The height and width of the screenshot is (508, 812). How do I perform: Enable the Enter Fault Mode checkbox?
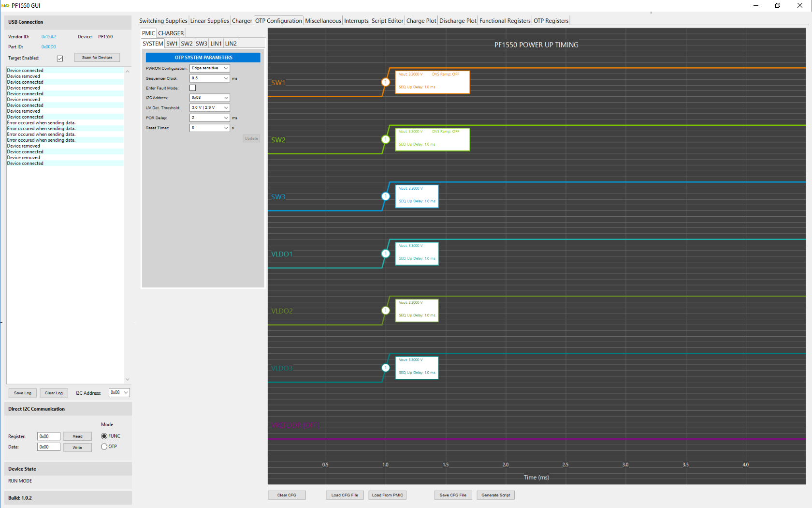[193, 88]
